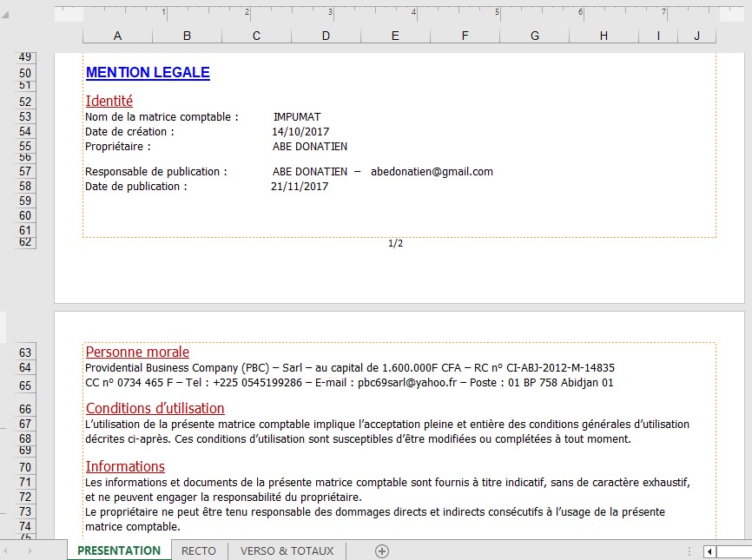Click next sheet navigation arrow
The image size is (752, 560).
point(30,551)
